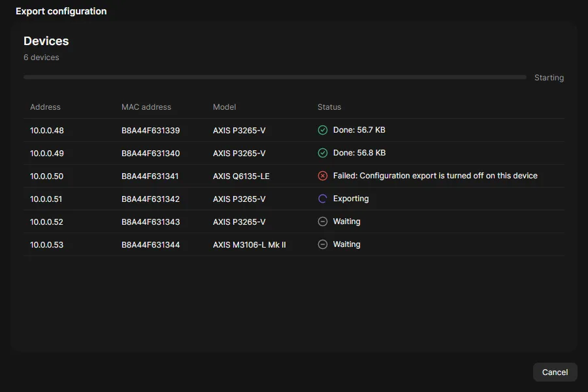Click model AXIS P3265-V in 10.0.0.51 row
The width and height of the screenshot is (588, 392).
(x=239, y=199)
